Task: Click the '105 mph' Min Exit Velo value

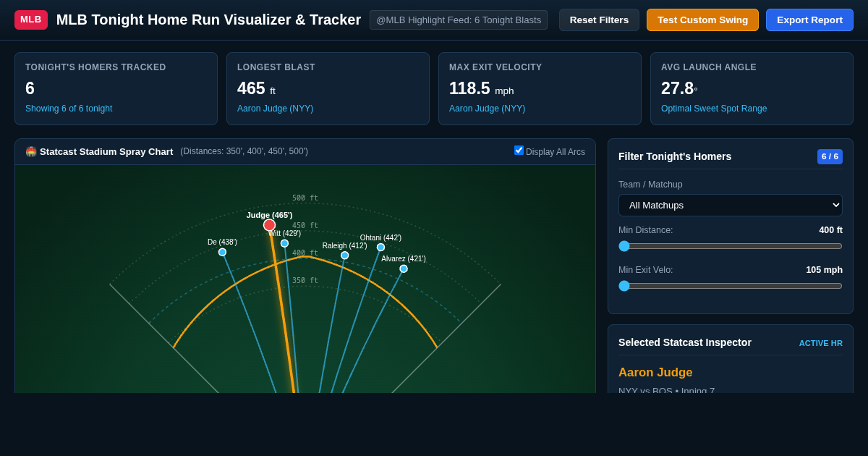Action: coord(824,270)
